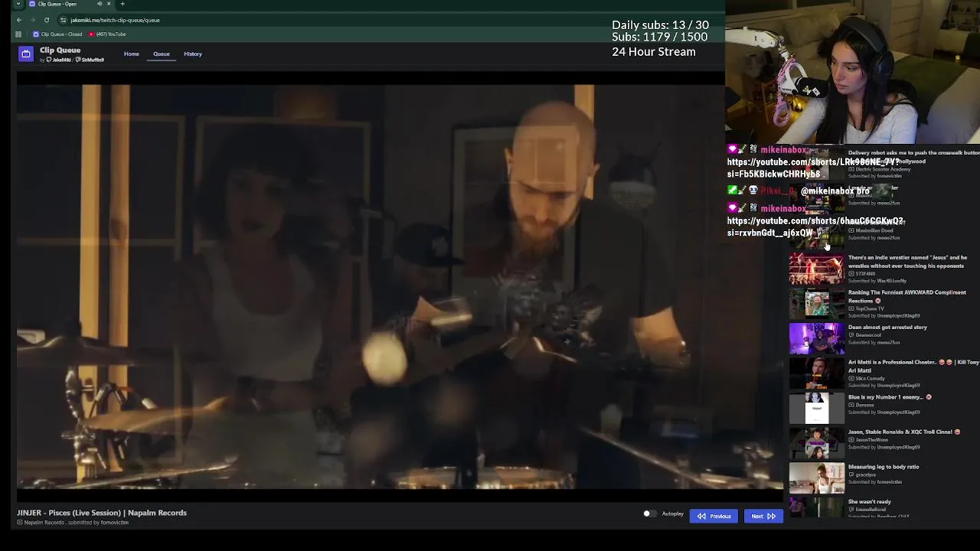Toggle the Autoplay switch
The width and height of the screenshot is (980, 551).
coord(648,514)
